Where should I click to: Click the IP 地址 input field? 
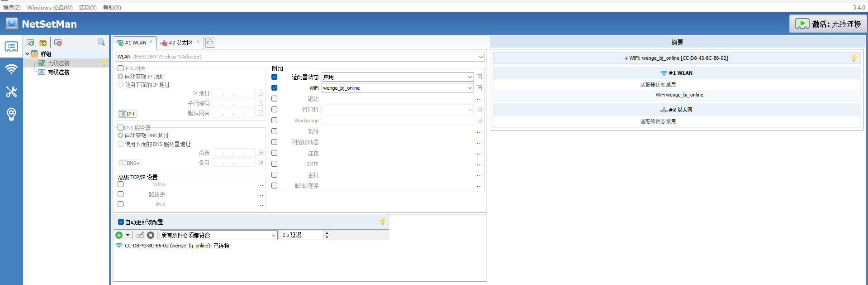[234, 93]
